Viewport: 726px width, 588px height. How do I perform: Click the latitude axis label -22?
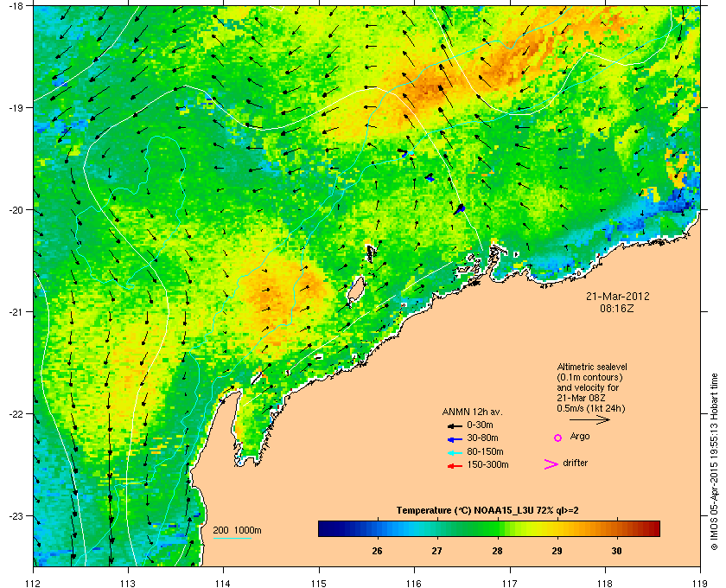coord(16,414)
